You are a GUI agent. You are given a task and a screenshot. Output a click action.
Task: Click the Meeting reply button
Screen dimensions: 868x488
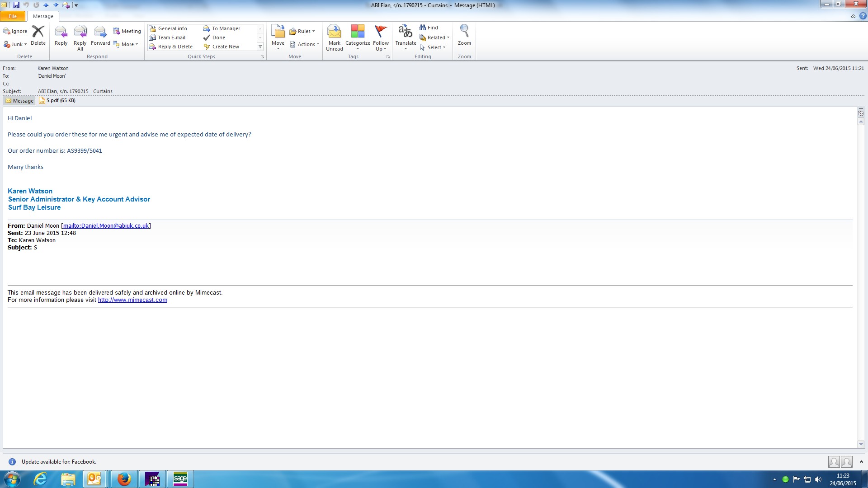pyautogui.click(x=127, y=31)
